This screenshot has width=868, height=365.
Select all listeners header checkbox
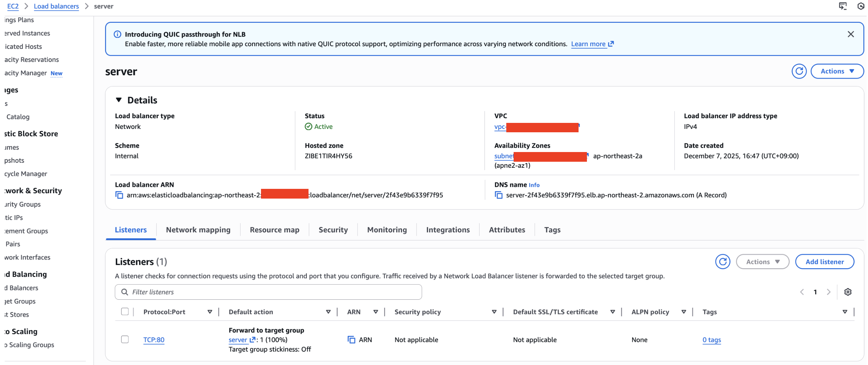click(125, 312)
